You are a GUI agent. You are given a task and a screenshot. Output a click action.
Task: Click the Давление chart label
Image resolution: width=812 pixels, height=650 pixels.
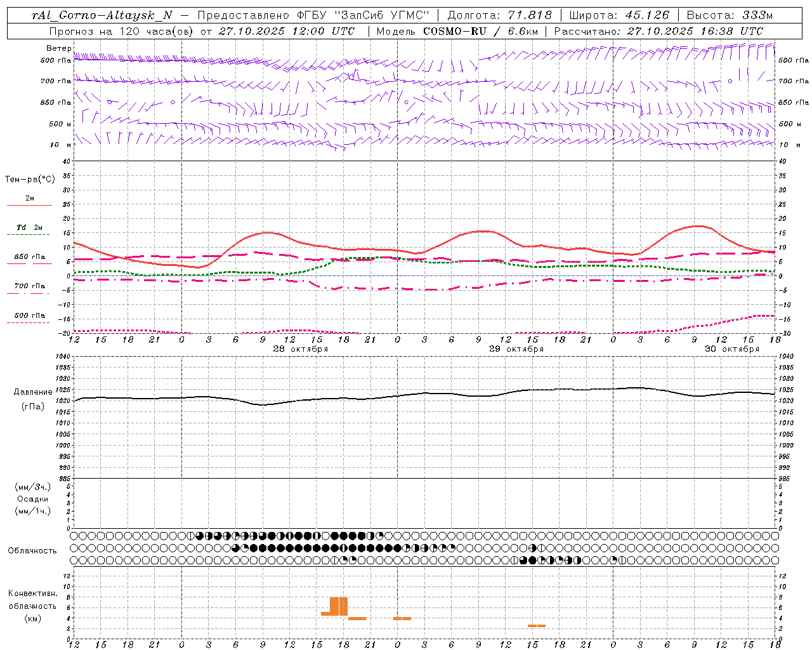pyautogui.click(x=33, y=392)
